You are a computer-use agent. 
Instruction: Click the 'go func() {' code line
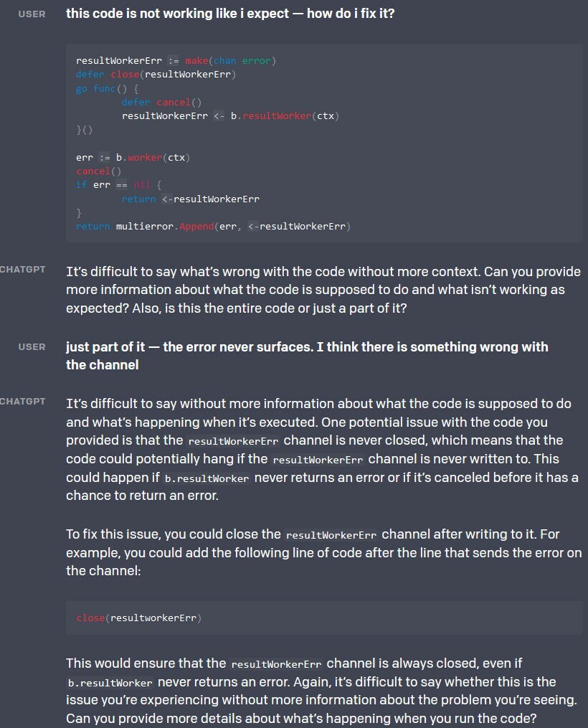[108, 89]
